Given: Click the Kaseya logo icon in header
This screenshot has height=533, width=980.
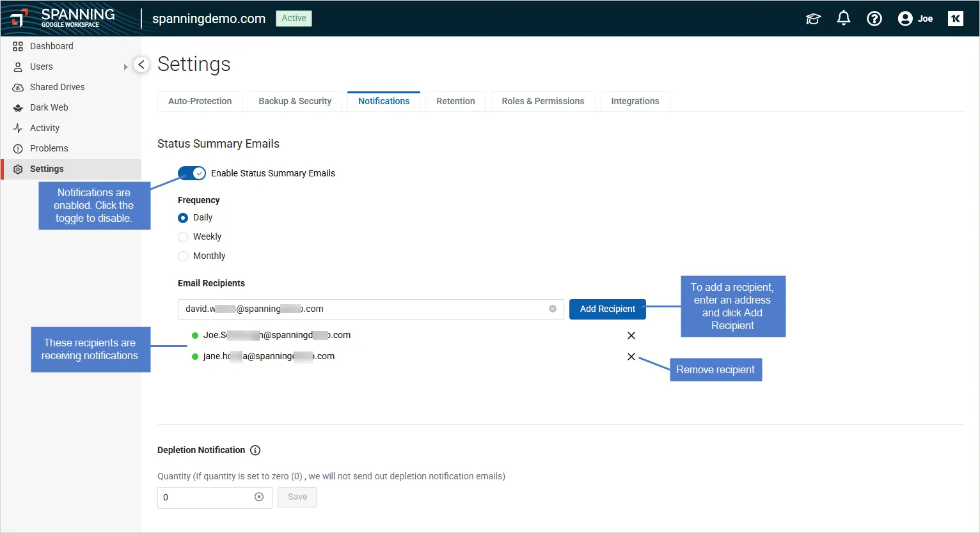Looking at the screenshot, I should point(955,19).
